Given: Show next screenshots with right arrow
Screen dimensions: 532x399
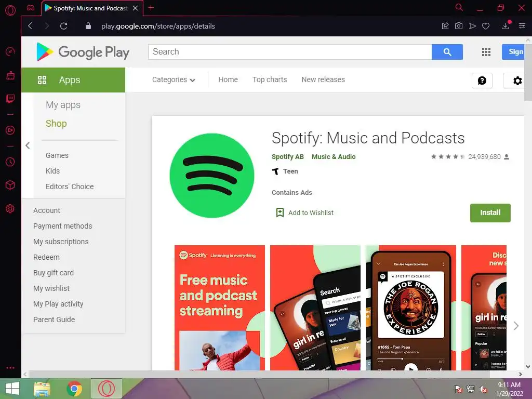Looking at the screenshot, I should [516, 326].
